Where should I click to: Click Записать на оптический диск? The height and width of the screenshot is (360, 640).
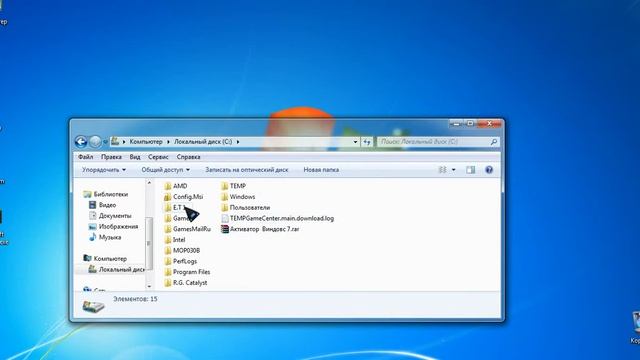pyautogui.click(x=247, y=170)
